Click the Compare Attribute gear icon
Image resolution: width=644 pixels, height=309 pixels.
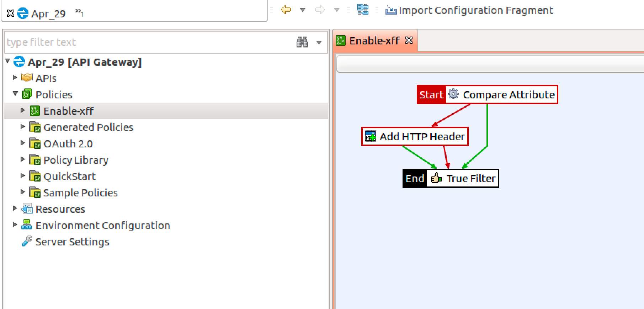[x=453, y=94]
